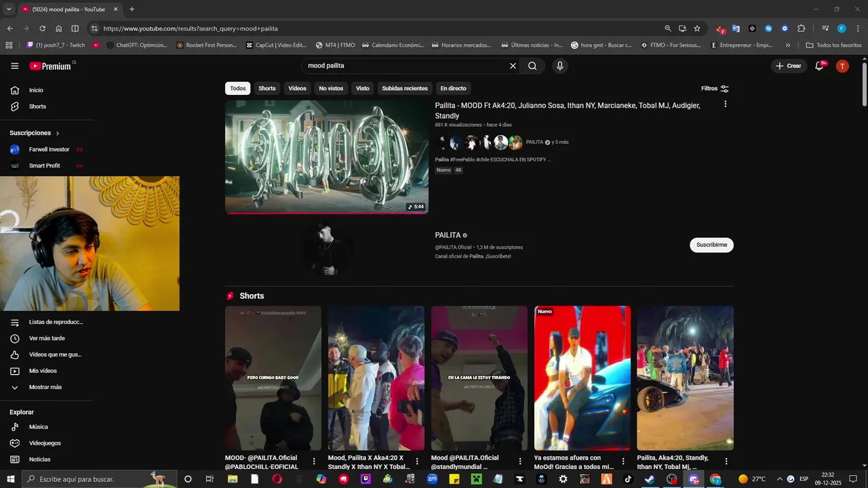Open the Windows Start menu
This screenshot has height=488, width=868.
(10, 479)
